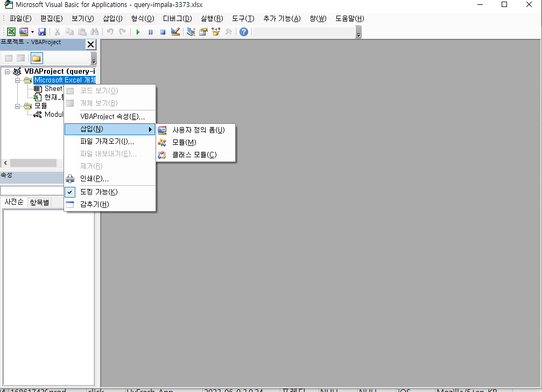
Task: Open Find with the binoculars icon
Action: 94,32
